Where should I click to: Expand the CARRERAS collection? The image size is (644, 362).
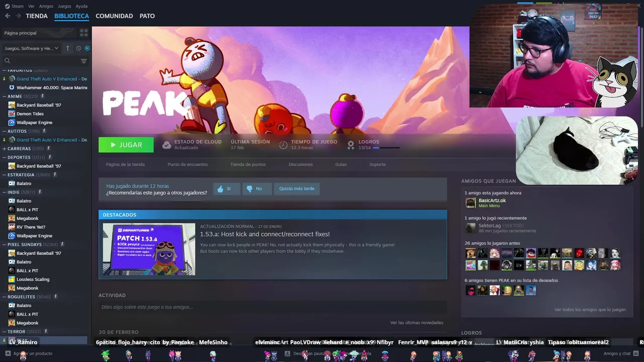4,148
